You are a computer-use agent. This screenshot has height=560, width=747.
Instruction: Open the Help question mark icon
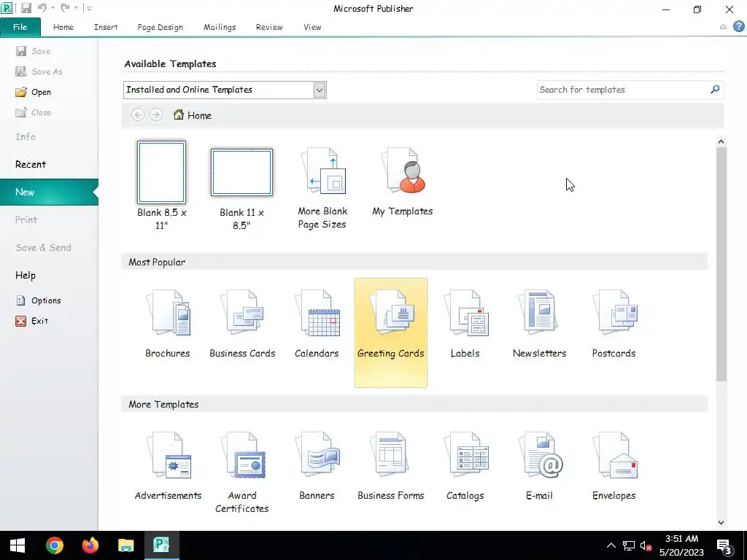[x=739, y=27]
